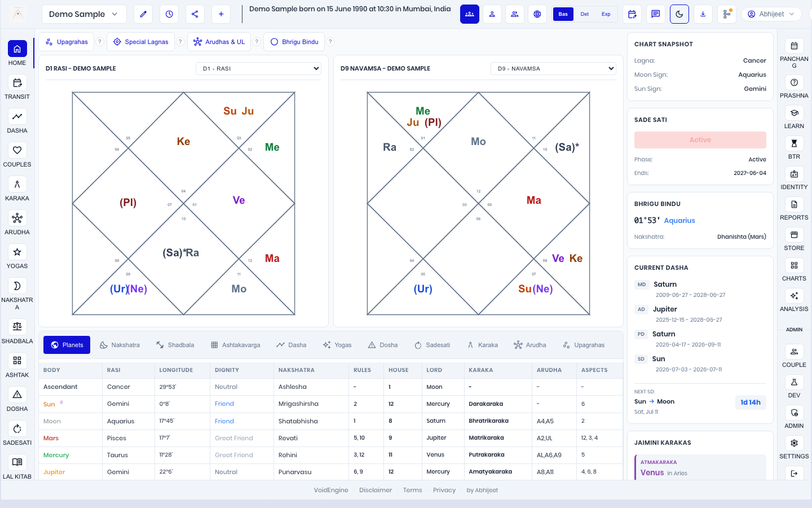Click the Disclaimer footer link
The image size is (812, 508).
(376, 490)
